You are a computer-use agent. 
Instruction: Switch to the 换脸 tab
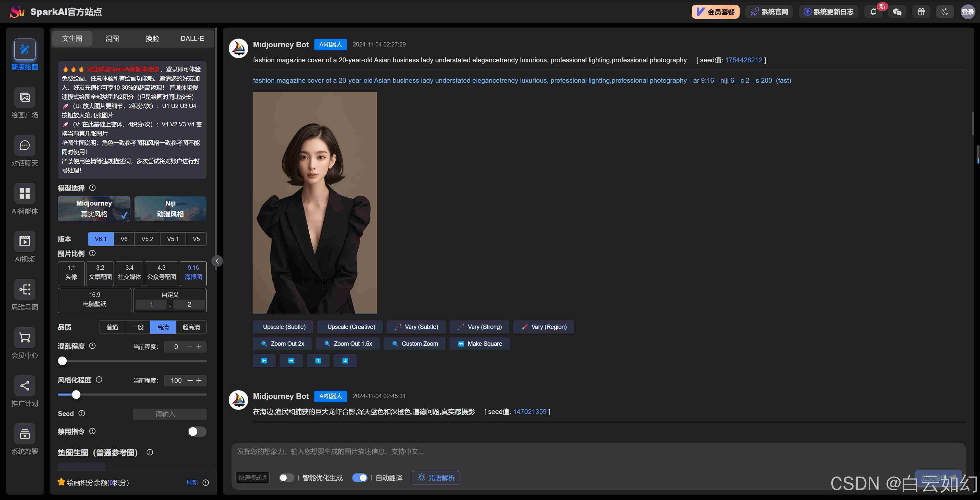[152, 39]
